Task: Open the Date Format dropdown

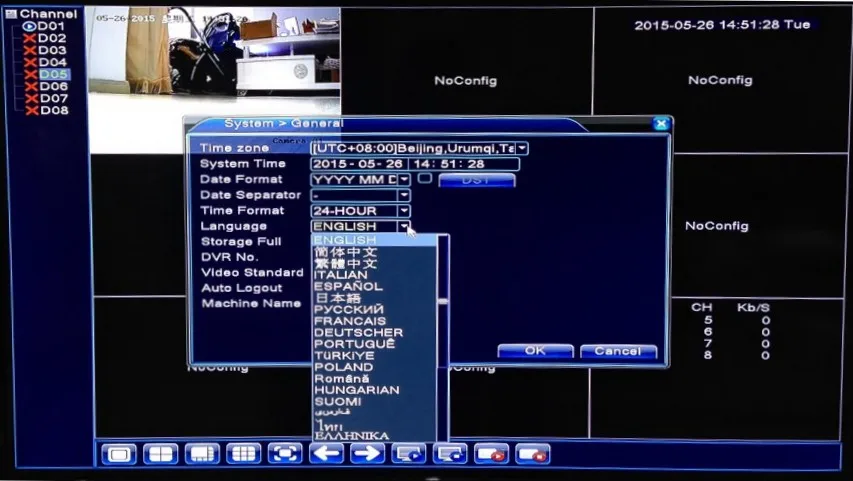Action: [404, 180]
